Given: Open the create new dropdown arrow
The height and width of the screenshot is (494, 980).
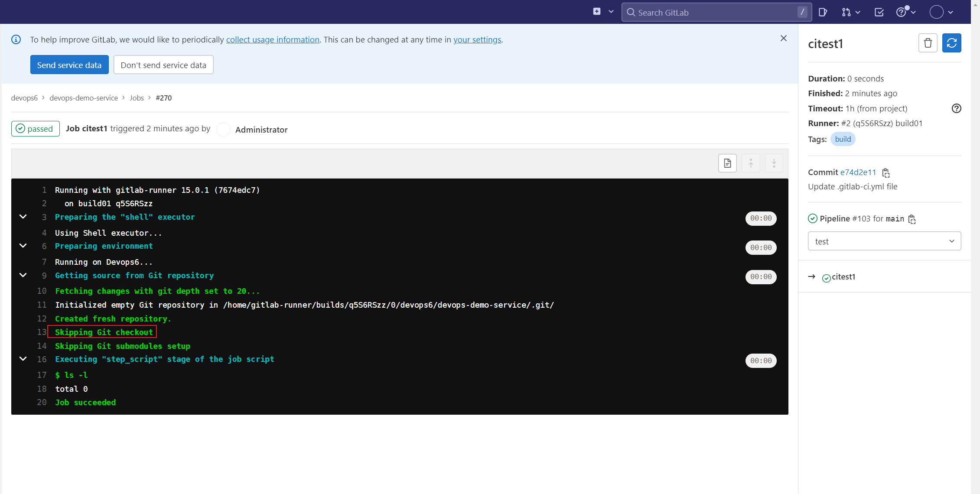Looking at the screenshot, I should [x=611, y=12].
